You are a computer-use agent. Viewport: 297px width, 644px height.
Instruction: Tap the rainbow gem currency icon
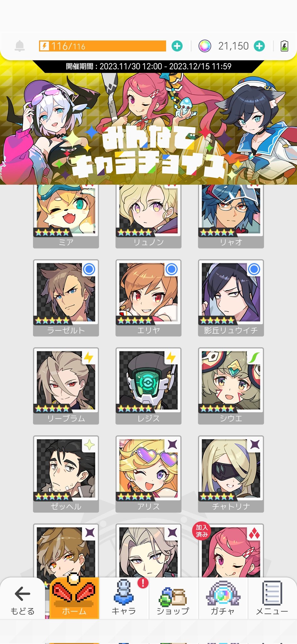coord(205,46)
